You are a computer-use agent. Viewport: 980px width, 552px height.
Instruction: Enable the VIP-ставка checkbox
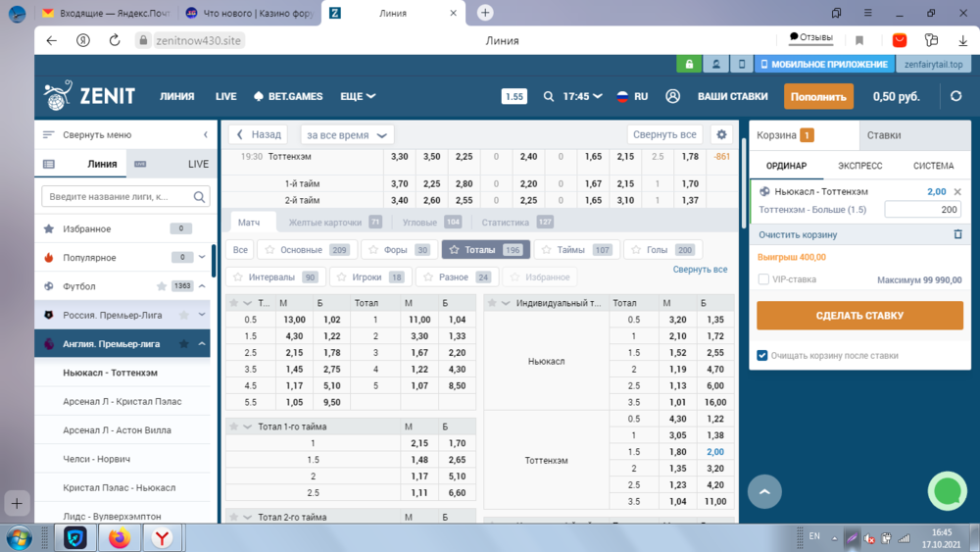[x=763, y=279]
